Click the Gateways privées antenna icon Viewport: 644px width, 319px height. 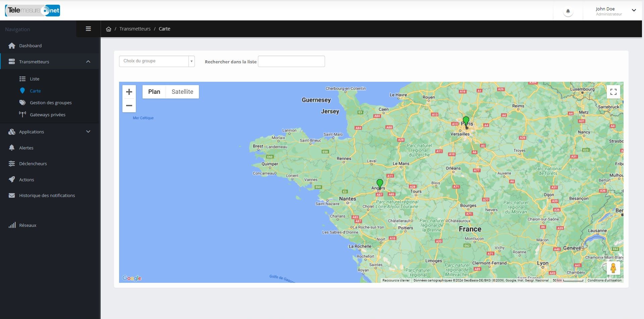point(22,115)
